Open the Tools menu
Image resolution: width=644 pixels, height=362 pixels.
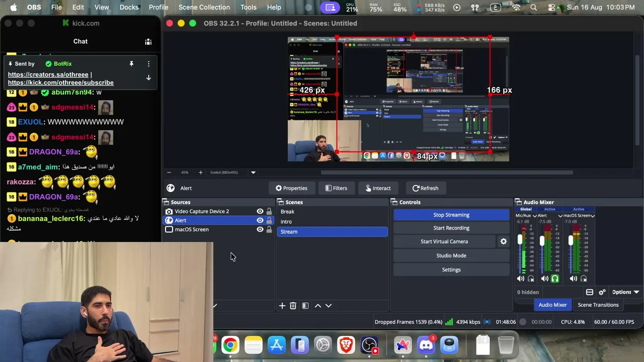pyautogui.click(x=248, y=8)
